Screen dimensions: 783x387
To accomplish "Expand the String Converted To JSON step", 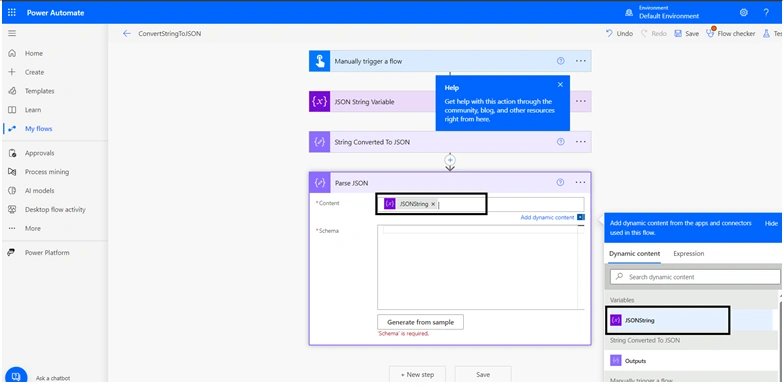I will click(450, 142).
